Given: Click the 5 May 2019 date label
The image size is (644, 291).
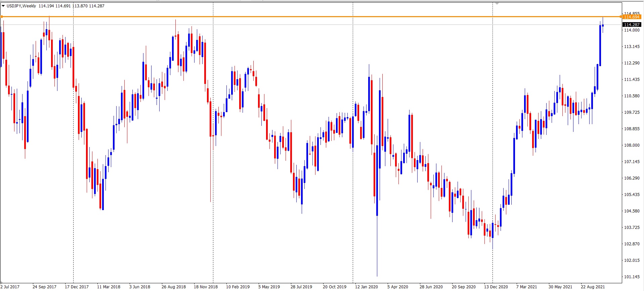Looking at the screenshot, I should (269, 287).
